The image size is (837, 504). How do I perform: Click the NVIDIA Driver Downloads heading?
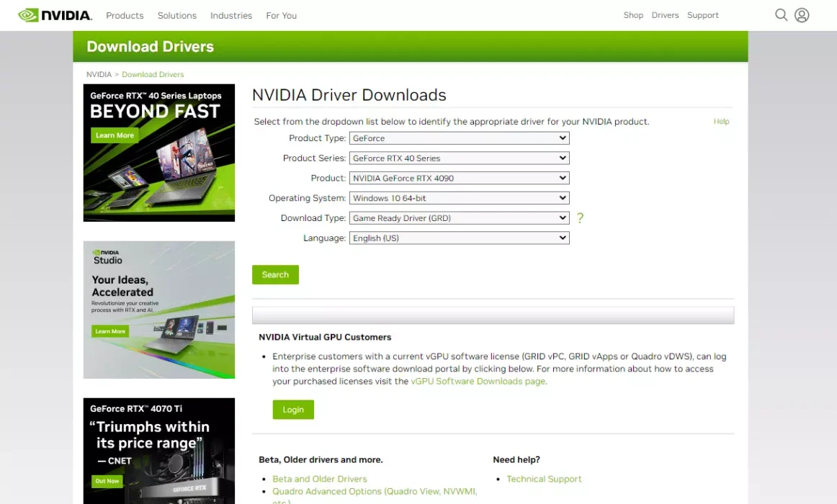tap(349, 95)
